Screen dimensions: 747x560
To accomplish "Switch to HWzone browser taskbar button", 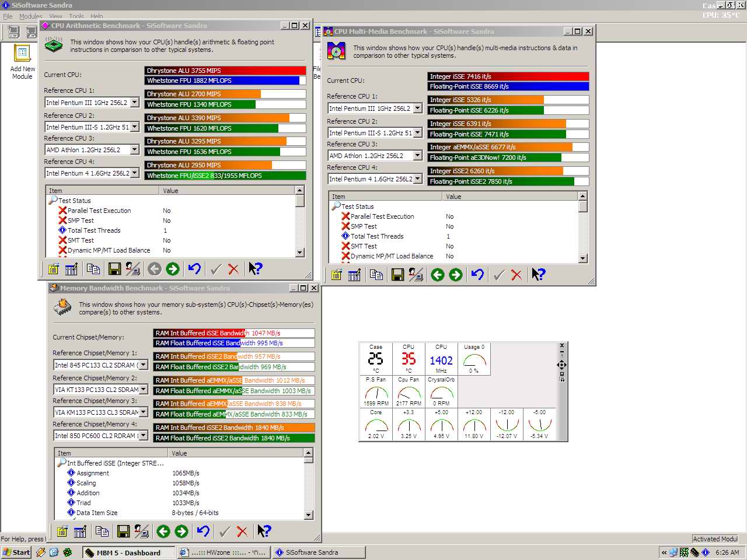I will pyautogui.click(x=224, y=552).
